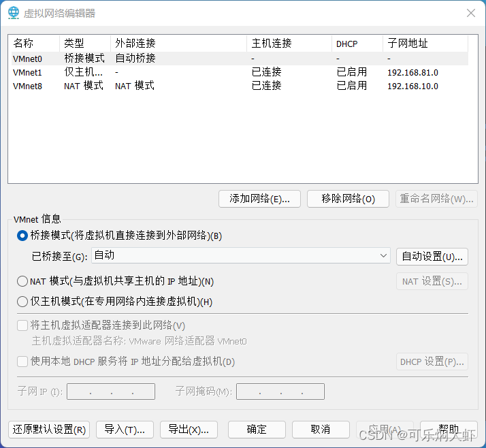Click 已连接 cell in VMnet8 row

pyautogui.click(x=266, y=86)
